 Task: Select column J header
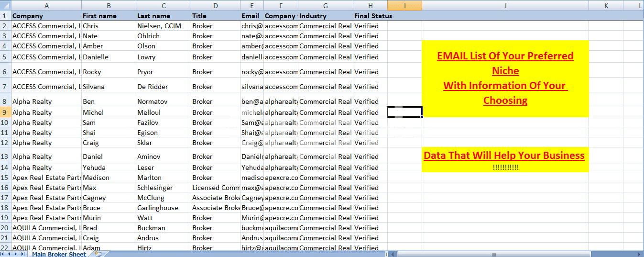[505, 5]
